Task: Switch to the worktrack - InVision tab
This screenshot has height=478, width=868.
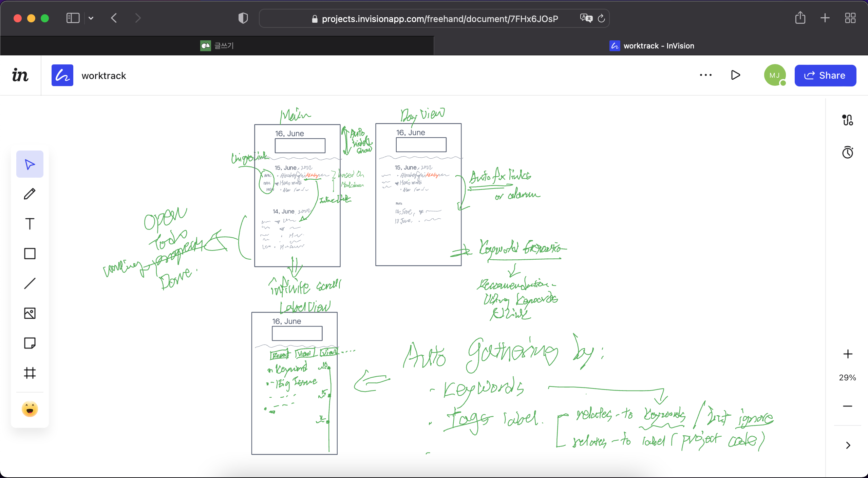Action: (x=652, y=46)
